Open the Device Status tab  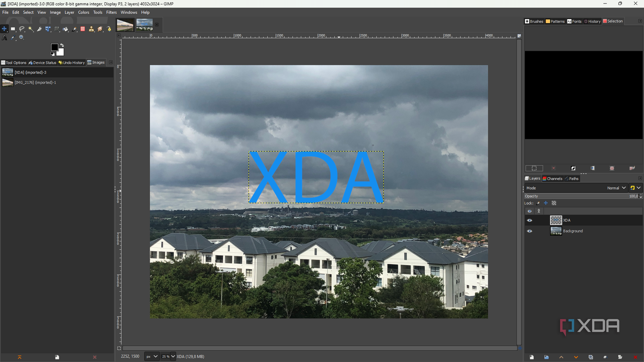42,62
